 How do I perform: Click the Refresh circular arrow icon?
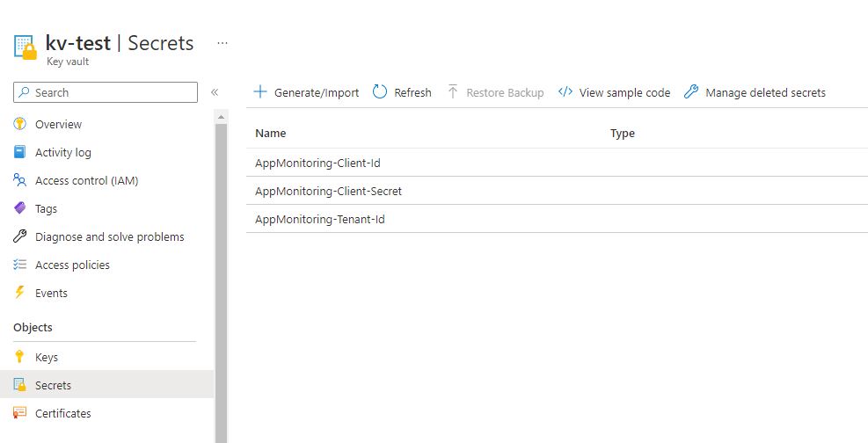[380, 91]
